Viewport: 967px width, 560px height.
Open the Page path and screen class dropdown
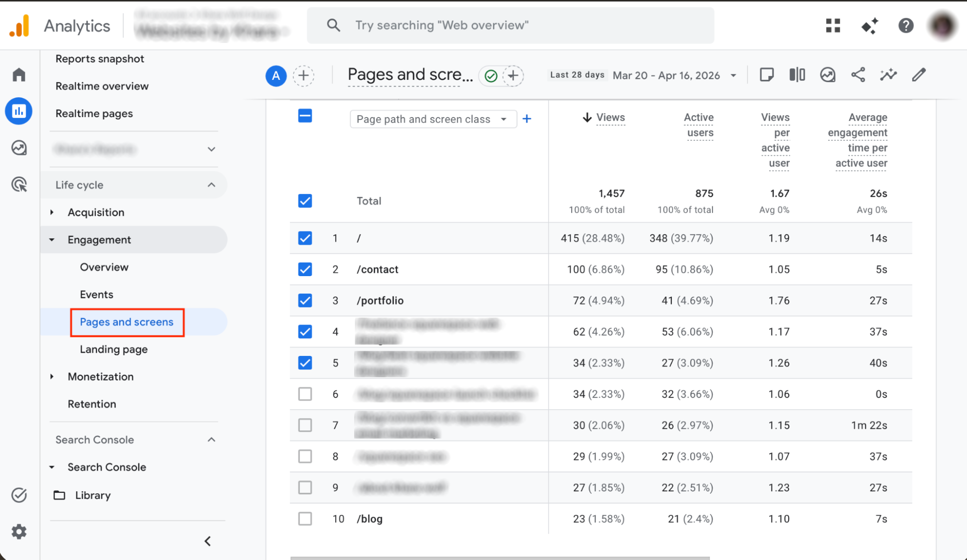pos(433,118)
